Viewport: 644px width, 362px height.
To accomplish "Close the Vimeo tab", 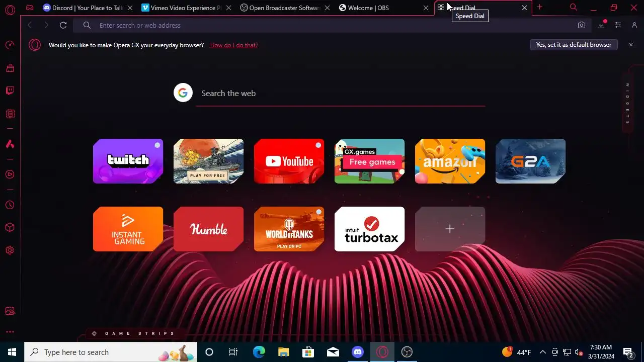I will 229,8.
